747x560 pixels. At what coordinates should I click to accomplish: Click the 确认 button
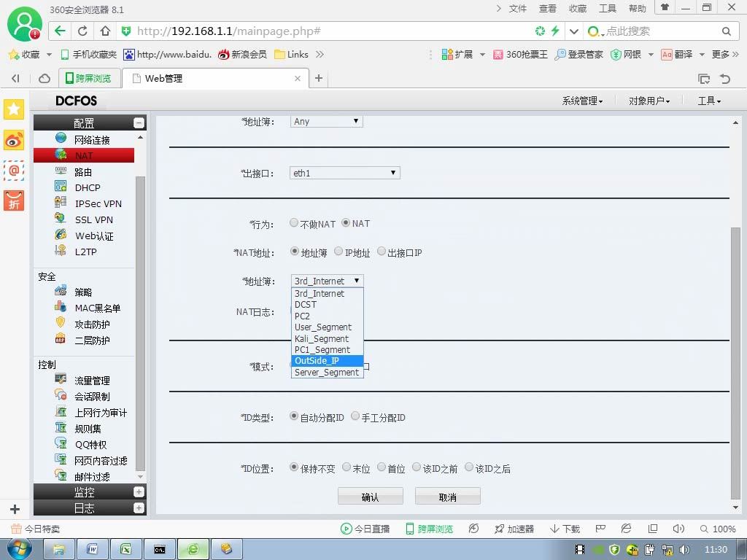pyautogui.click(x=370, y=496)
